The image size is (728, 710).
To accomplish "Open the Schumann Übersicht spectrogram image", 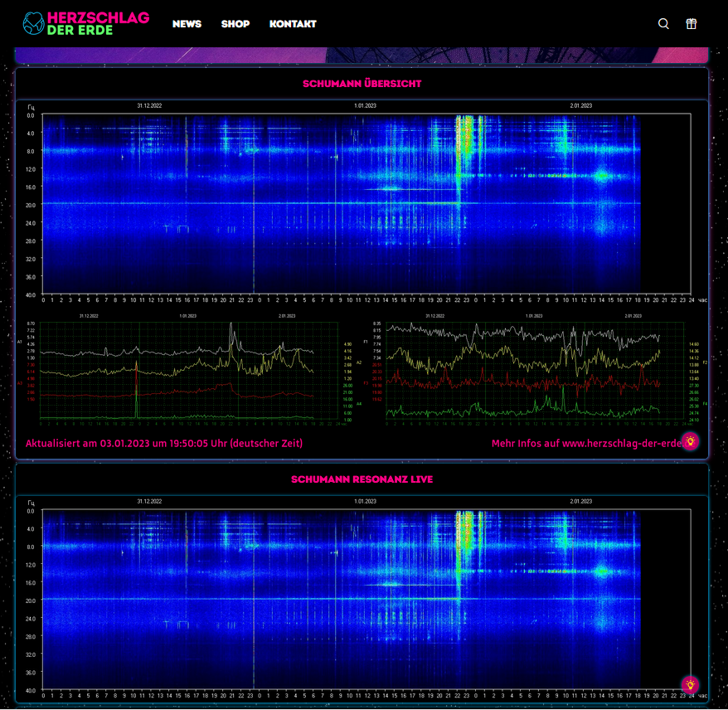I will tap(365, 203).
